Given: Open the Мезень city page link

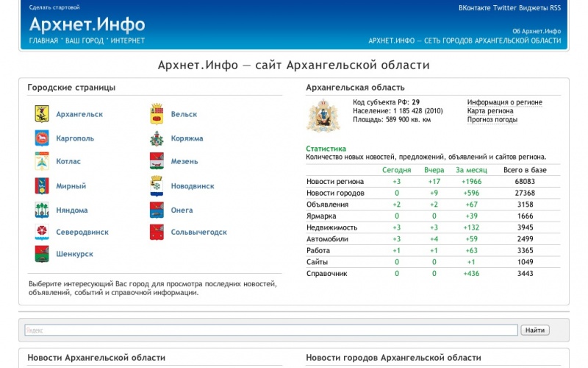Looking at the screenshot, I should click(184, 161).
